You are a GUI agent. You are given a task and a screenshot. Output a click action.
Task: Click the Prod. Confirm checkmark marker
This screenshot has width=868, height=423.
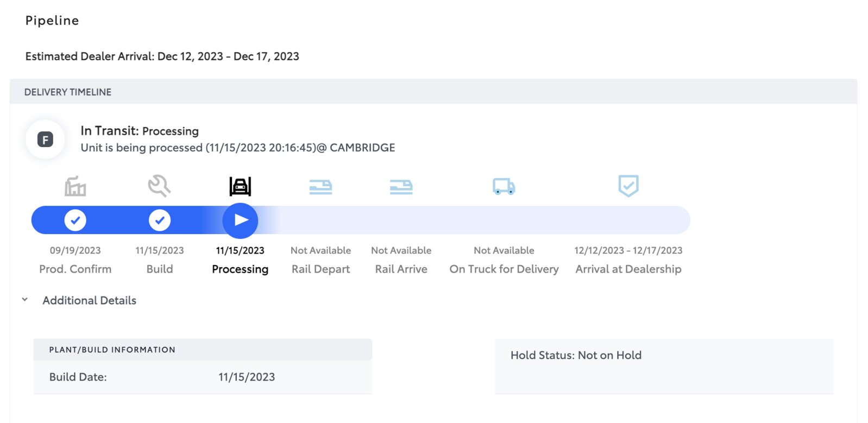coord(76,220)
